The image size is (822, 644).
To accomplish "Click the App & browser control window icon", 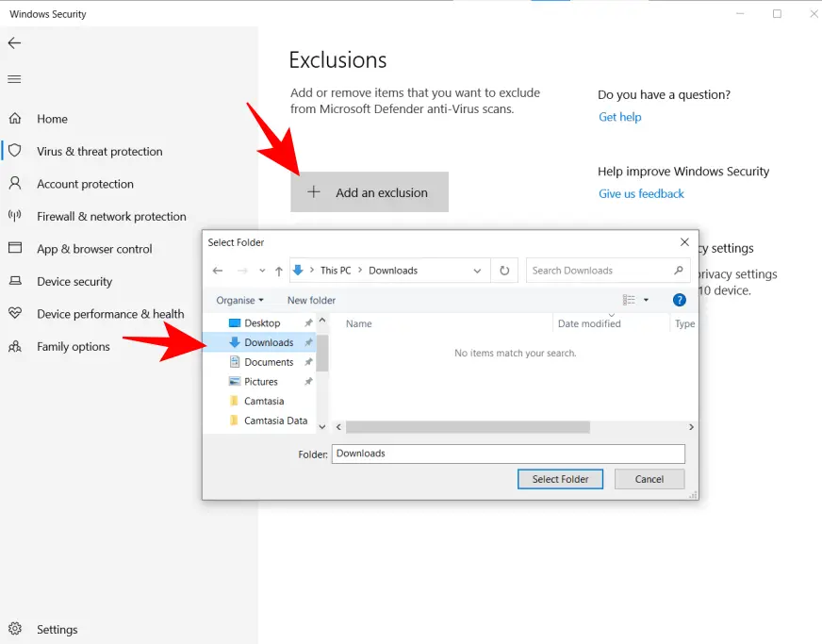I will click(15, 248).
